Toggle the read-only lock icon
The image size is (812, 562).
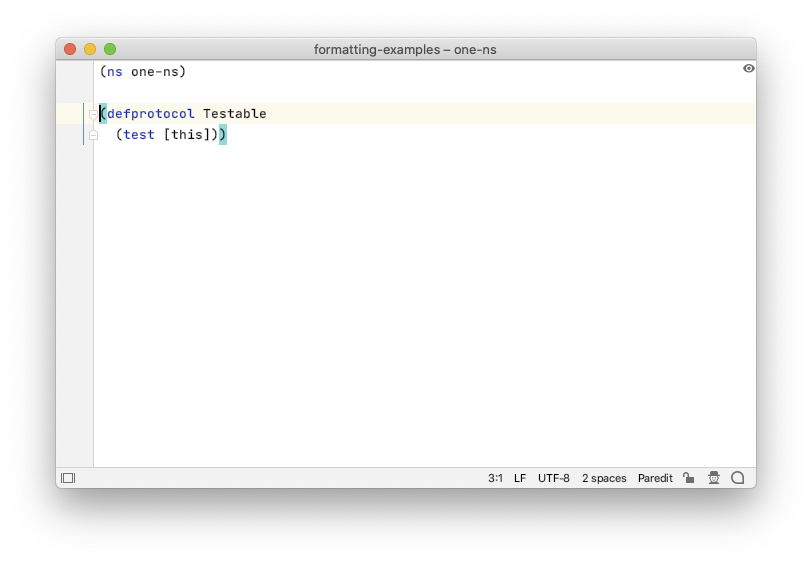[x=688, y=478]
